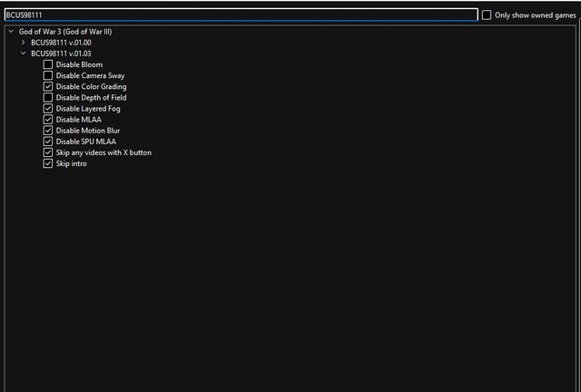Select the God of War 3 (God of War III) row
This screenshot has height=392, width=581.
pos(65,32)
